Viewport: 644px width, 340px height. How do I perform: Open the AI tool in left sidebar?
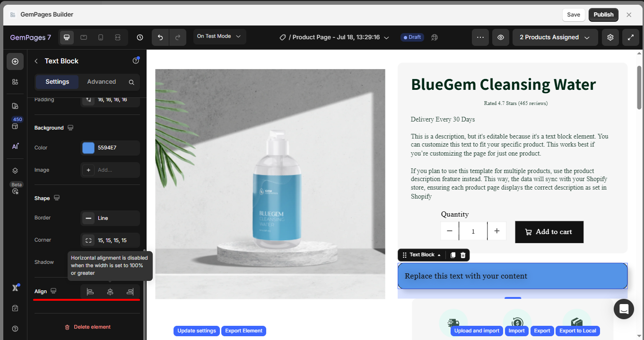(x=15, y=147)
